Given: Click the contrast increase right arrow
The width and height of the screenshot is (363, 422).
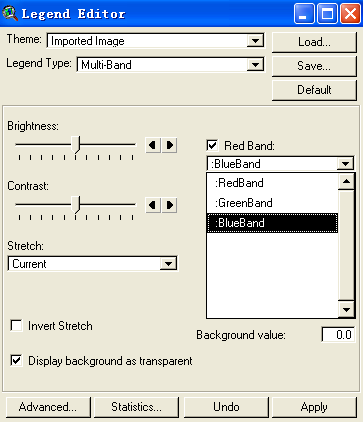Looking at the screenshot, I should point(169,205).
